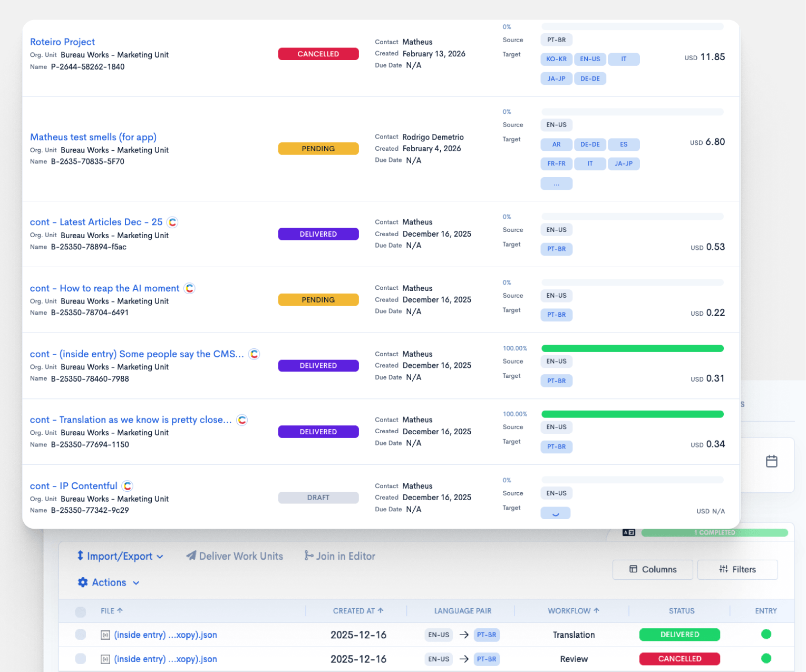Click Contentful icon beside Translation as we know
The image size is (806, 672).
tap(242, 420)
